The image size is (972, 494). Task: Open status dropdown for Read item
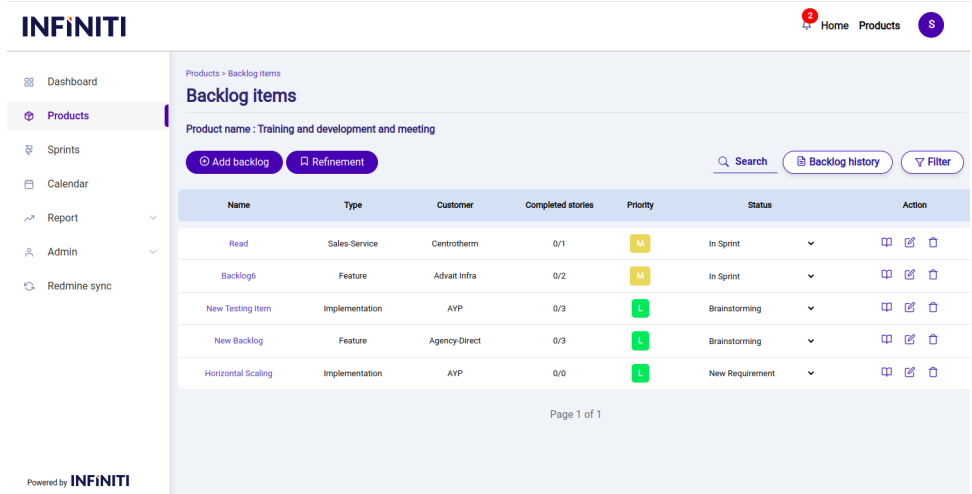[x=810, y=244]
